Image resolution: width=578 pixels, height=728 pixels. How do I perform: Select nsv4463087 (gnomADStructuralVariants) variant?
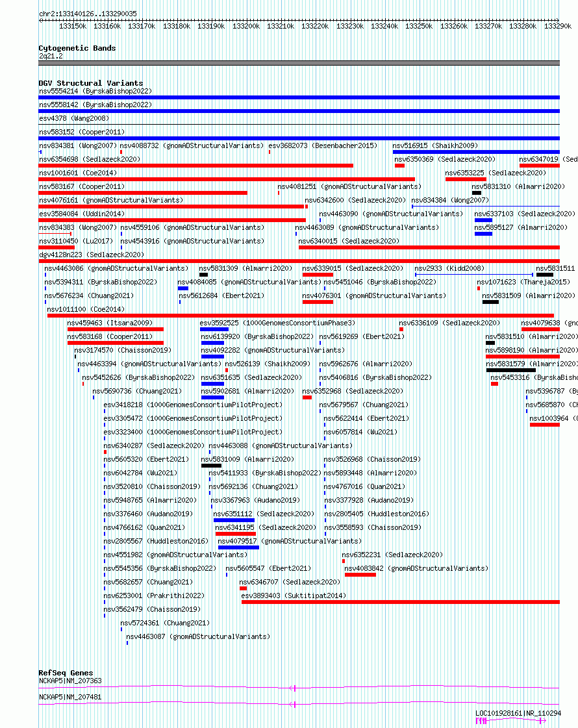pos(199,636)
